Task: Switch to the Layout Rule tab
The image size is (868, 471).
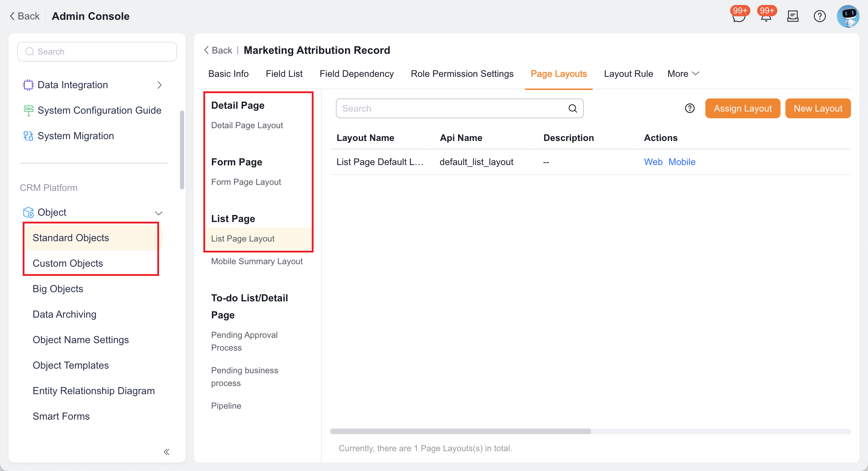Action: tap(629, 74)
